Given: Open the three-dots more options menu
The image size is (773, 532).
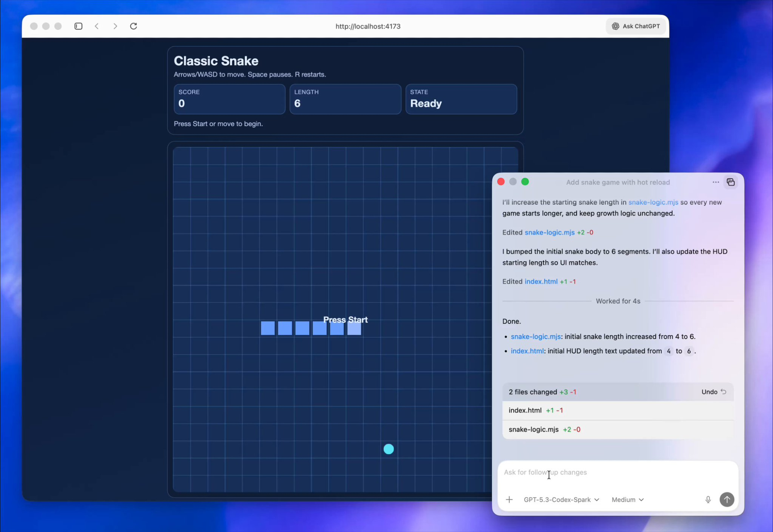Looking at the screenshot, I should (715, 182).
